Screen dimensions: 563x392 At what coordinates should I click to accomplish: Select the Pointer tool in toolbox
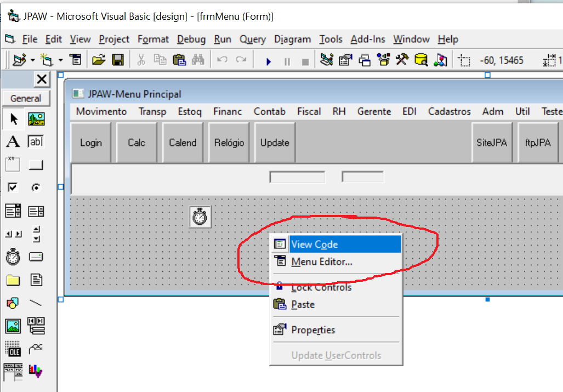coord(14,119)
